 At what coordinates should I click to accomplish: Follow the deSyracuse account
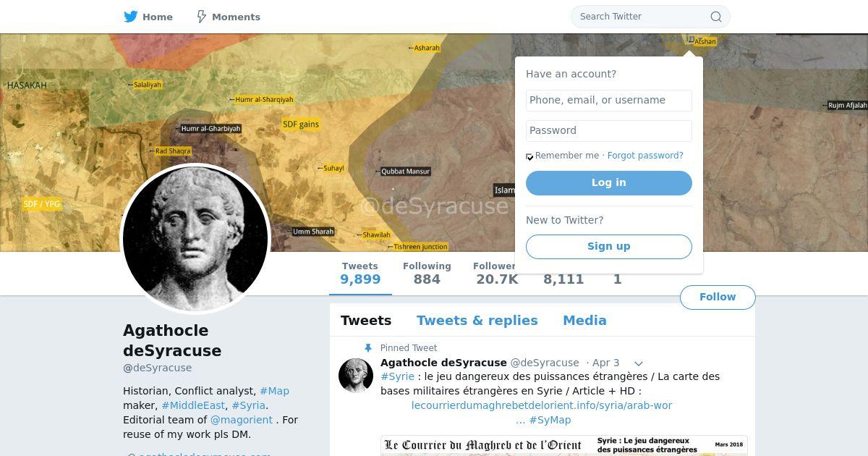718,297
